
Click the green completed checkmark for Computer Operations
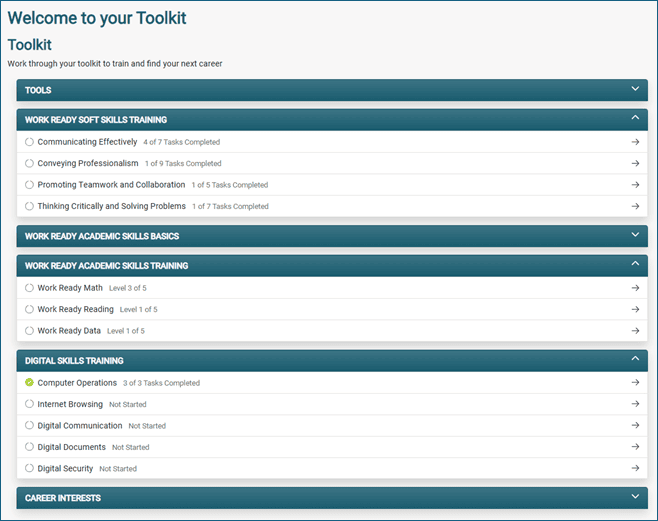tap(29, 382)
